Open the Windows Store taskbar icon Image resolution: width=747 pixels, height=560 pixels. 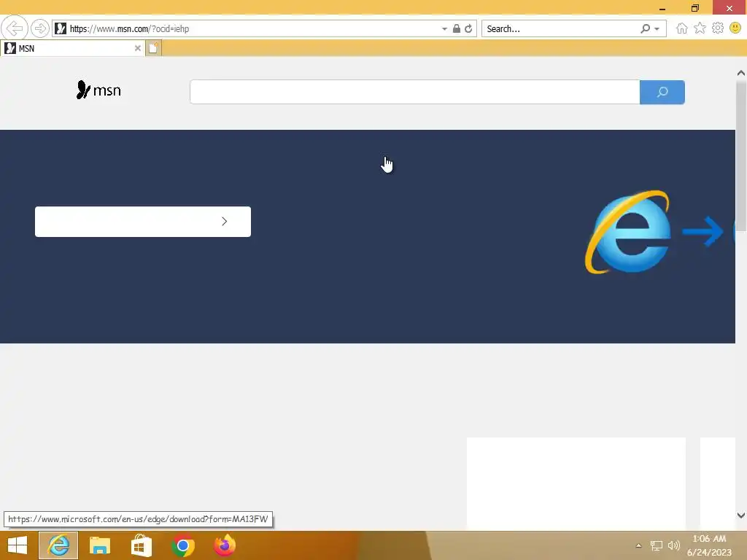pyautogui.click(x=141, y=545)
